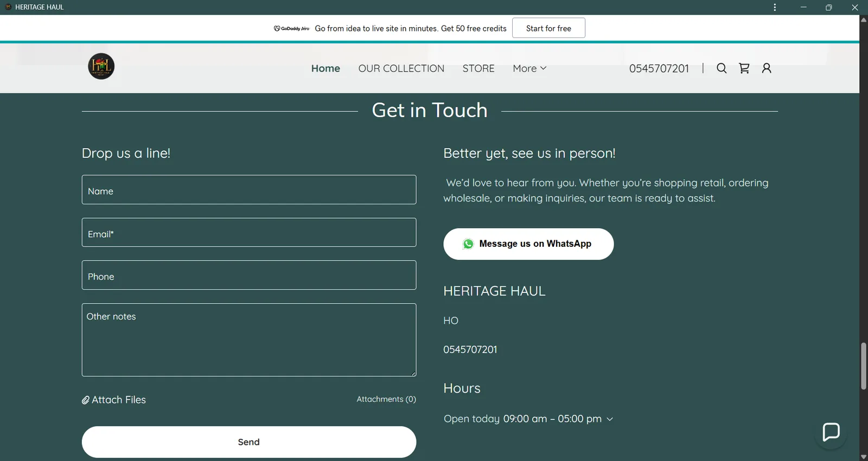Open the STORE menu item

478,68
